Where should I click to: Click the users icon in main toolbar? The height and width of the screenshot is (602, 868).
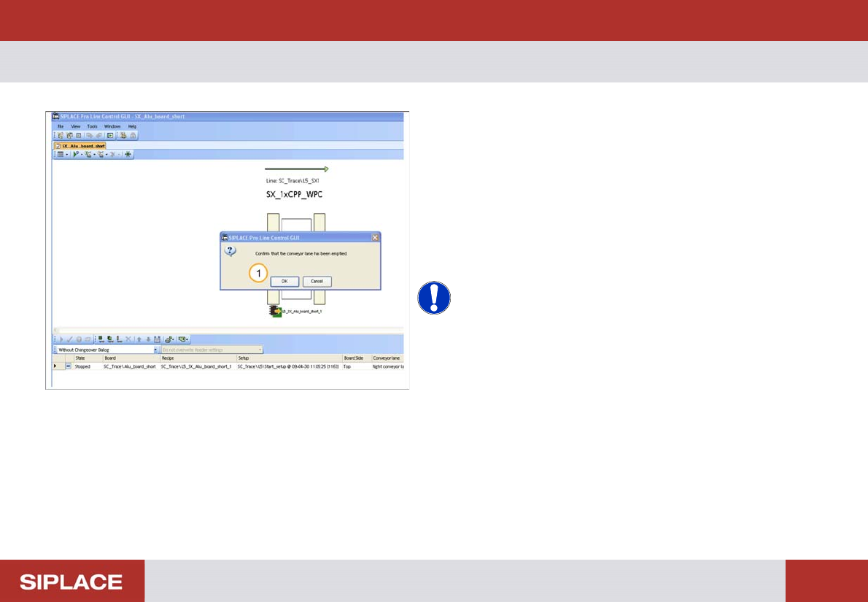(x=123, y=135)
